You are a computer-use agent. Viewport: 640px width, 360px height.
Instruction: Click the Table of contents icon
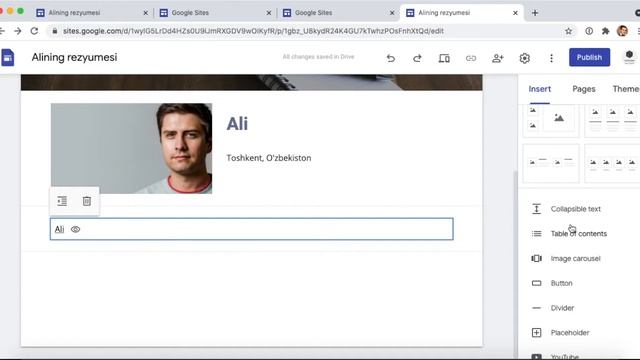(x=536, y=233)
